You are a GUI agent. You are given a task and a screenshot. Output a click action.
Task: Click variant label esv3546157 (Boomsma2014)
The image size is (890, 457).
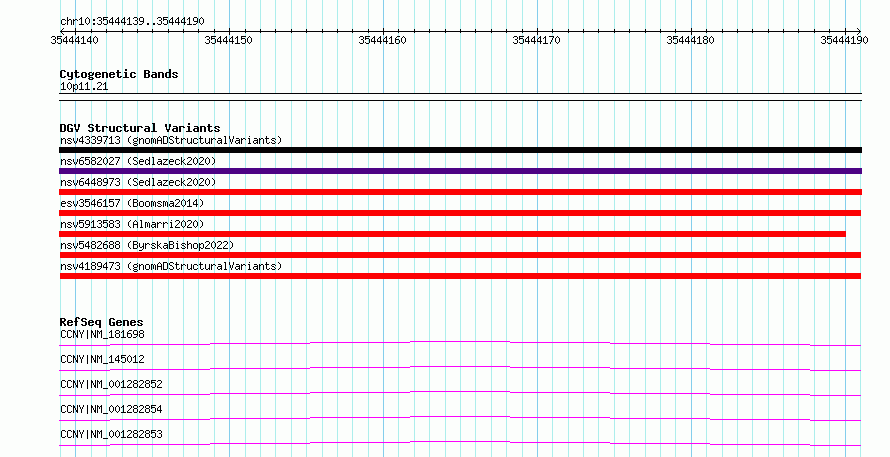click(x=132, y=203)
